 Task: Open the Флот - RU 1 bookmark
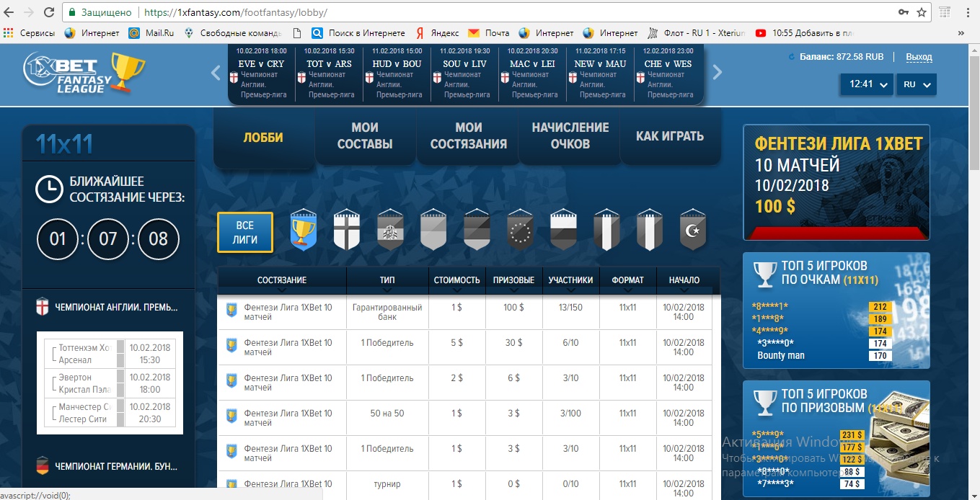[697, 33]
